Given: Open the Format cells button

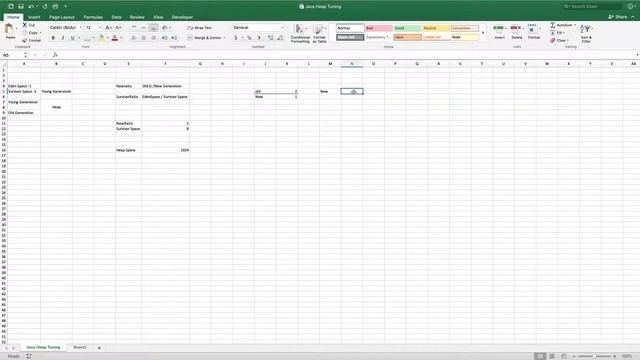Looking at the screenshot, I should pos(533,32).
